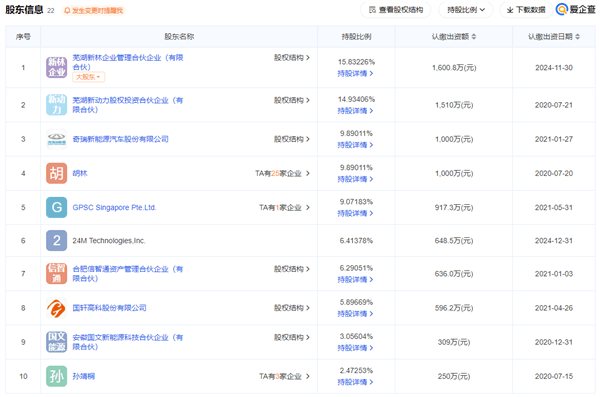Click the orange 胡 avatar icon
Viewport: 600px width, 397px height.
point(57,173)
